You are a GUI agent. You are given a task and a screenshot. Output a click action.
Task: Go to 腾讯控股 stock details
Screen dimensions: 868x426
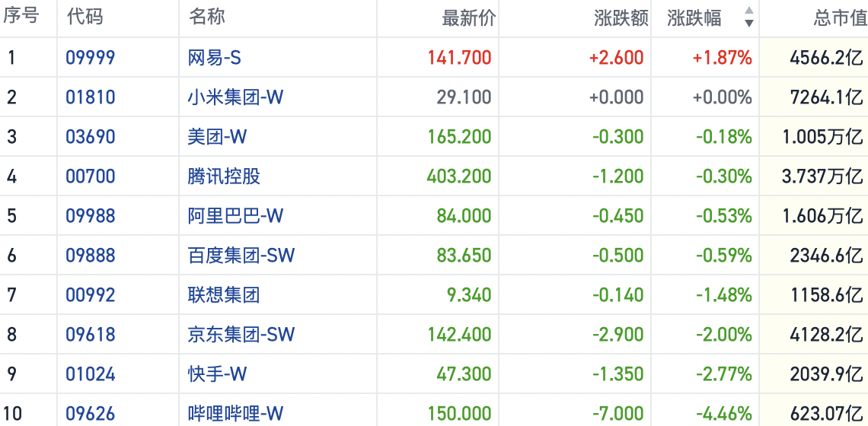coord(224,176)
